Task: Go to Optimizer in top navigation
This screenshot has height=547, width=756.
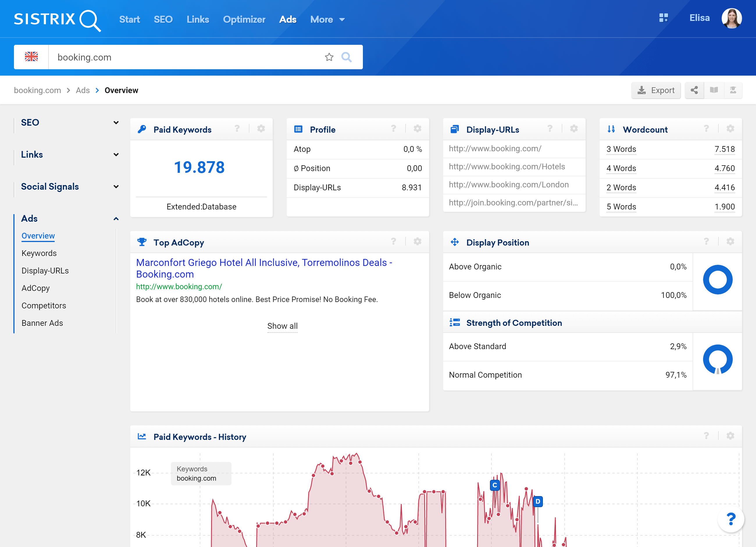Action: (x=244, y=19)
